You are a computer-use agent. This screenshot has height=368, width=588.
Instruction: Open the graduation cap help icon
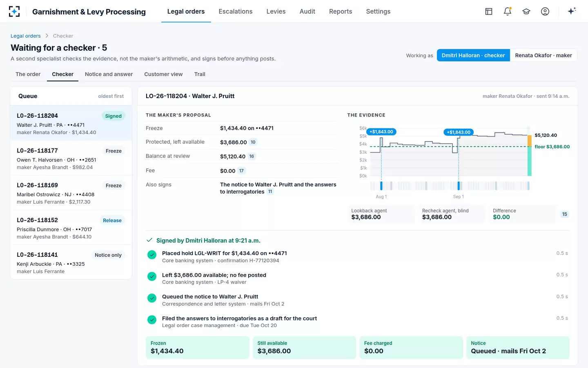pos(526,11)
